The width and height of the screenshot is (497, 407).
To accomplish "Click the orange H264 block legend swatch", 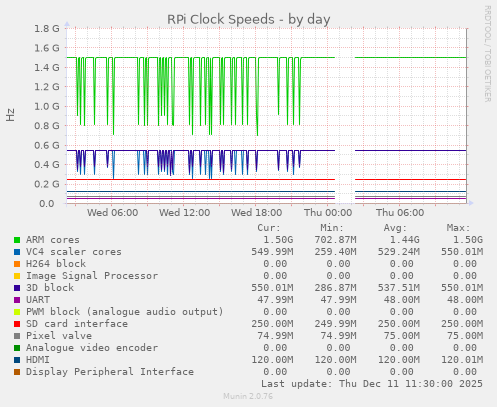I will (17, 264).
